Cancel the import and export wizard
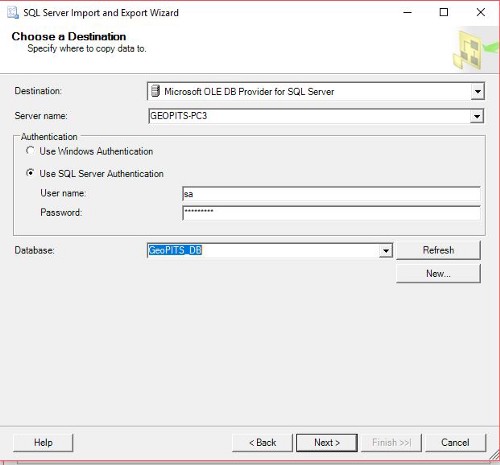The image size is (500, 465). 455,443
